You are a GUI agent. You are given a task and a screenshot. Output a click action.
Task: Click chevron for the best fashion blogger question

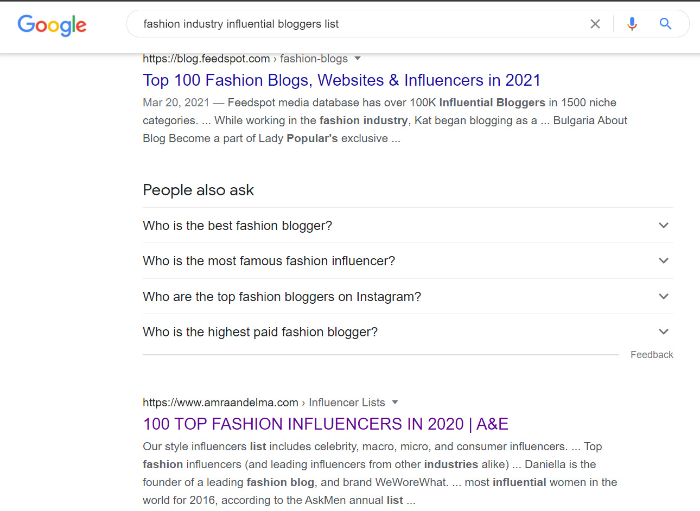[664, 225]
